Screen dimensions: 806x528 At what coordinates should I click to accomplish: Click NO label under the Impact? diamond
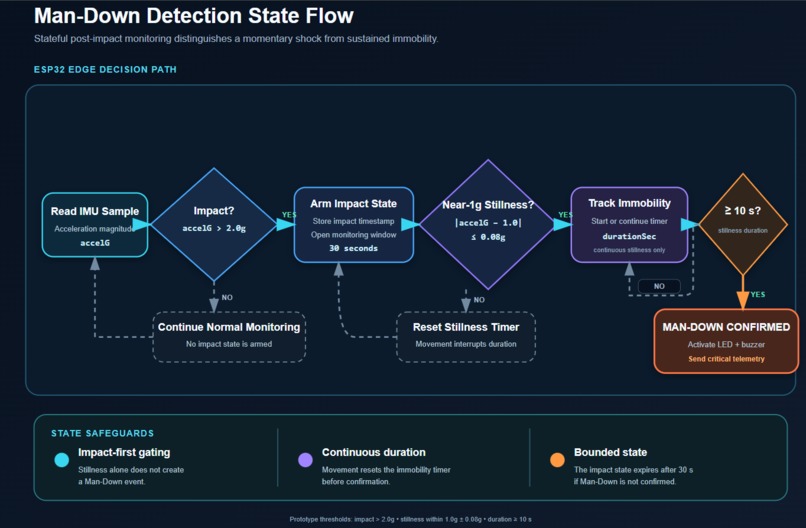click(227, 298)
